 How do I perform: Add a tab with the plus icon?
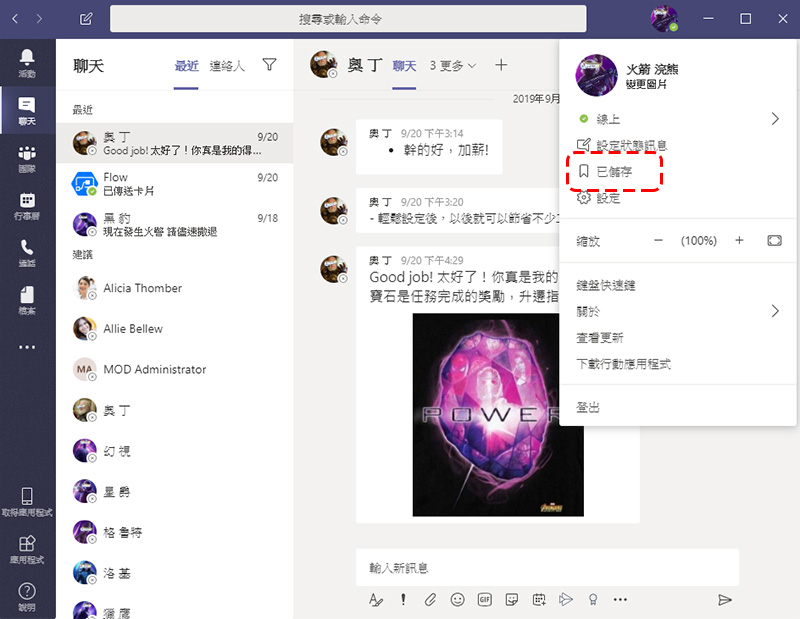tap(501, 65)
